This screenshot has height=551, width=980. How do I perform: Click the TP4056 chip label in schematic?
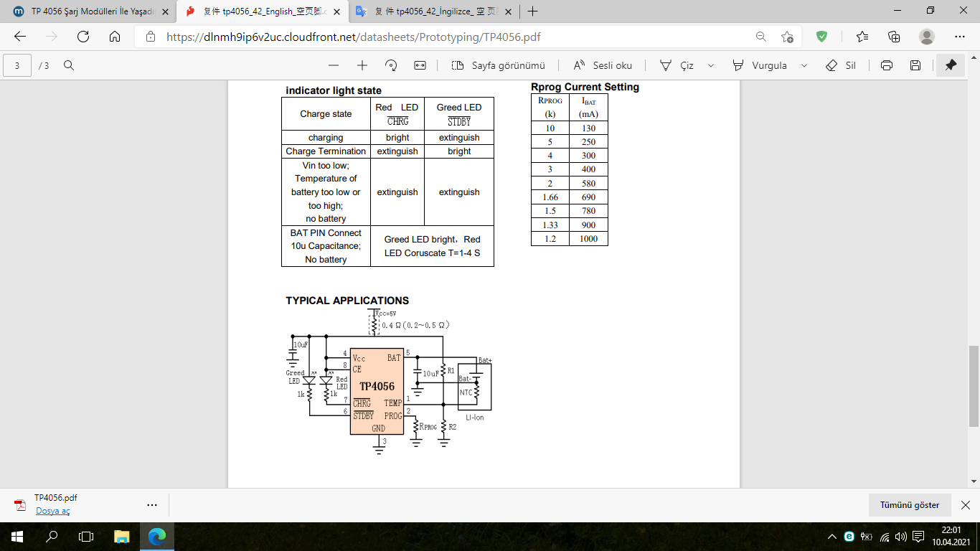click(x=377, y=387)
